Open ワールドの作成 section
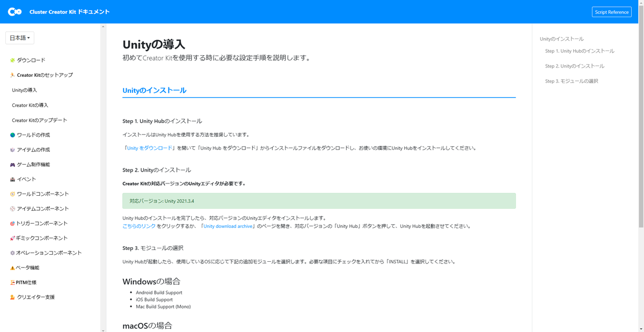The image size is (644, 332). [x=33, y=135]
